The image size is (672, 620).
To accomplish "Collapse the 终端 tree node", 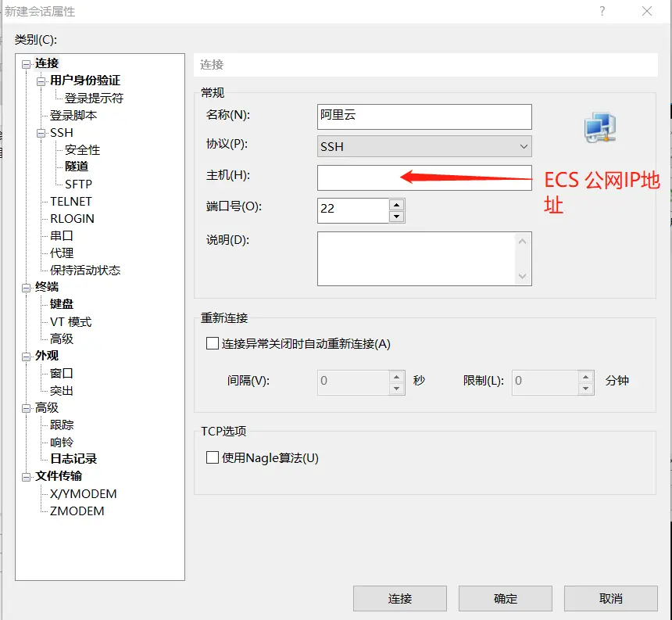I will point(26,288).
